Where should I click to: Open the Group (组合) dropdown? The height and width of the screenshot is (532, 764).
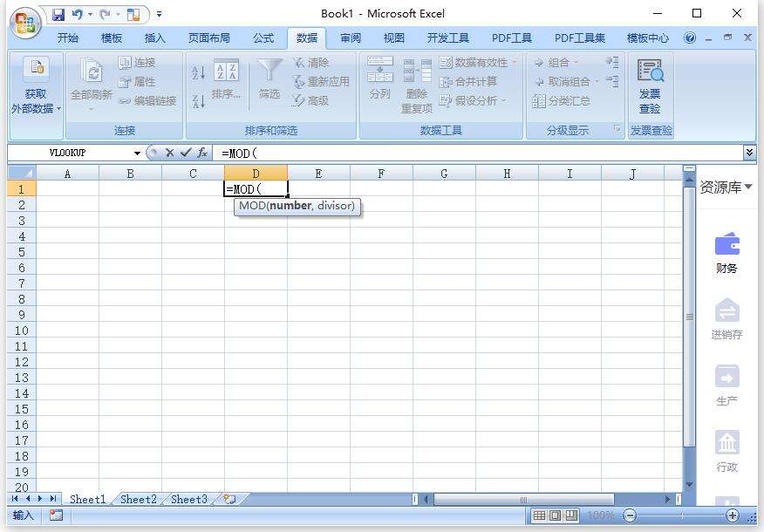tap(576, 63)
